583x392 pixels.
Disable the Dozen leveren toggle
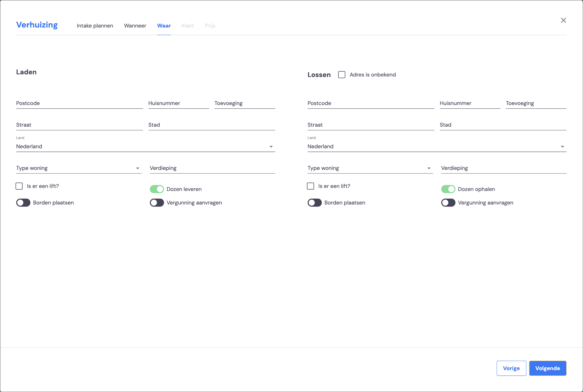point(157,189)
